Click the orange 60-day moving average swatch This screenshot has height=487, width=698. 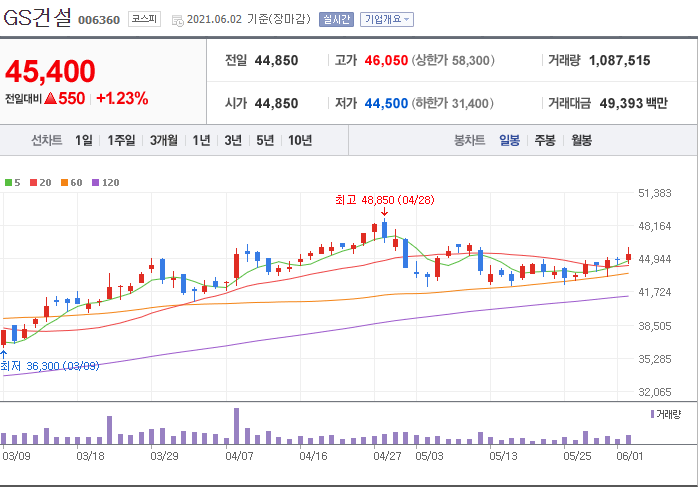coord(65,183)
